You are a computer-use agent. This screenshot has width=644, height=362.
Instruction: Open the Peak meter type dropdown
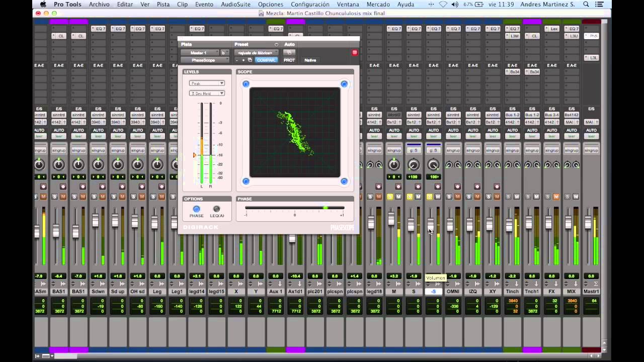tap(207, 83)
